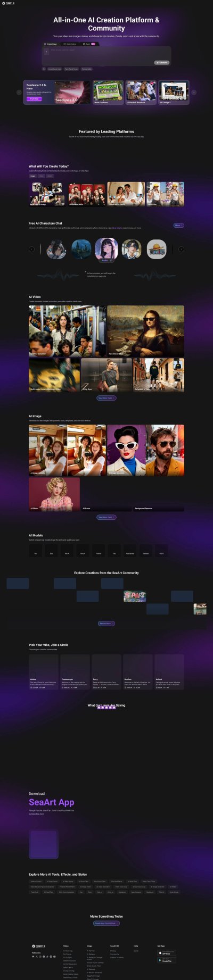Open the footer SeaArt AI logo

point(38,946)
